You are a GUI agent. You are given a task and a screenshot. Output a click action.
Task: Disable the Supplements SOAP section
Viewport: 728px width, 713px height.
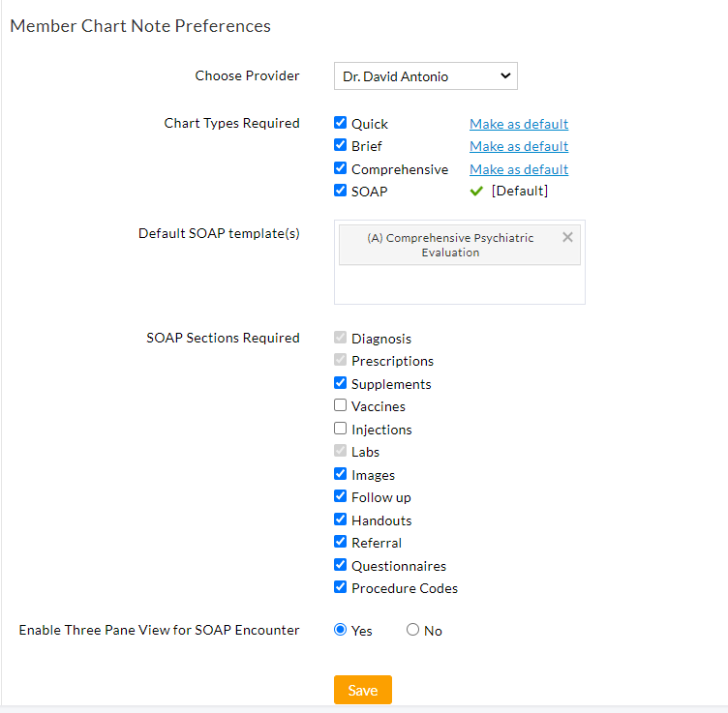click(x=341, y=383)
